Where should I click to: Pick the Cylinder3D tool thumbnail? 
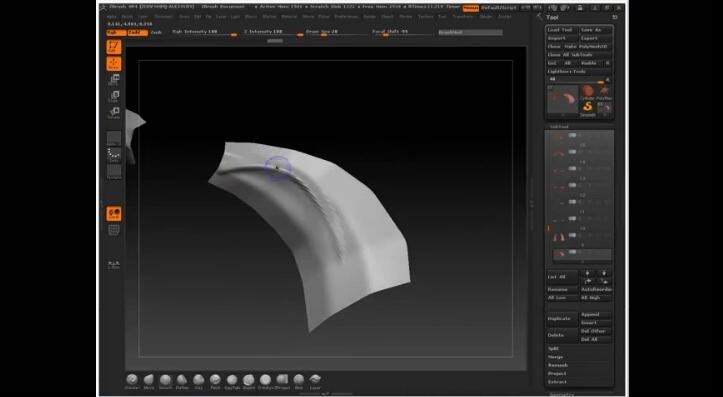tap(587, 93)
